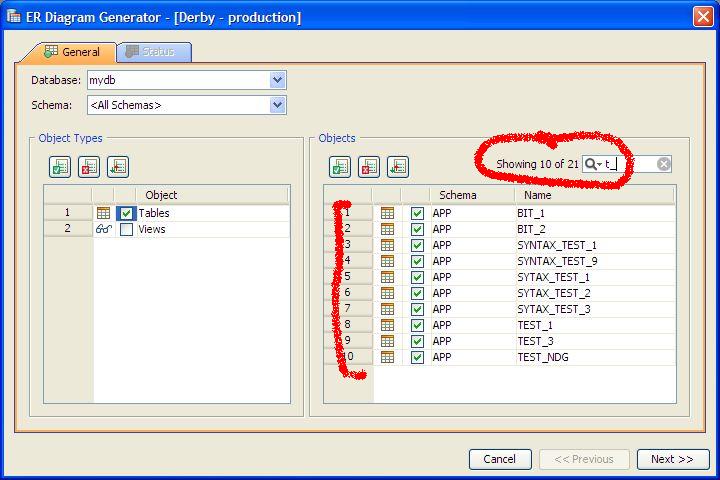Click the Object column header

212,195
